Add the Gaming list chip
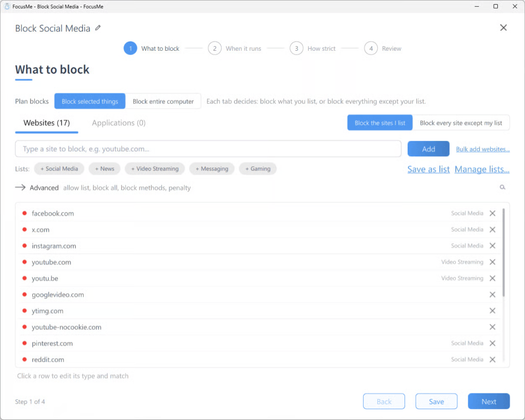525x420 pixels. pyautogui.click(x=258, y=169)
